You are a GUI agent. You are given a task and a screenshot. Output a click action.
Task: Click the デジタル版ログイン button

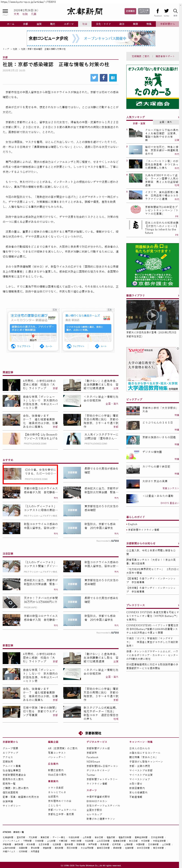point(144,11)
